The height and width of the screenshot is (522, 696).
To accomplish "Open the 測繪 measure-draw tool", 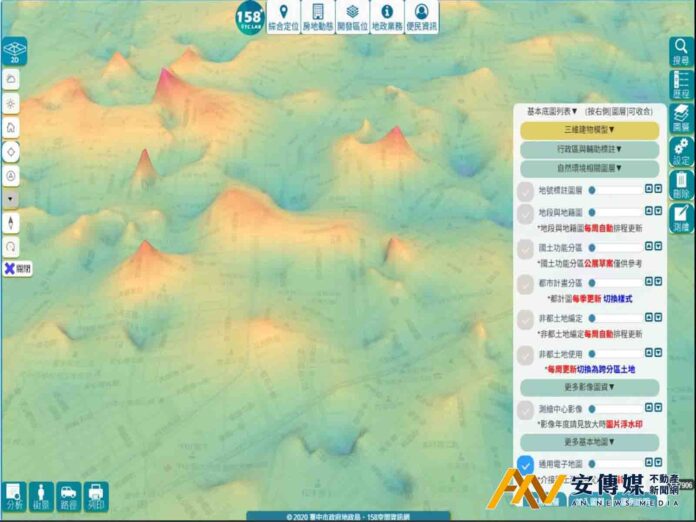I will click(681, 218).
